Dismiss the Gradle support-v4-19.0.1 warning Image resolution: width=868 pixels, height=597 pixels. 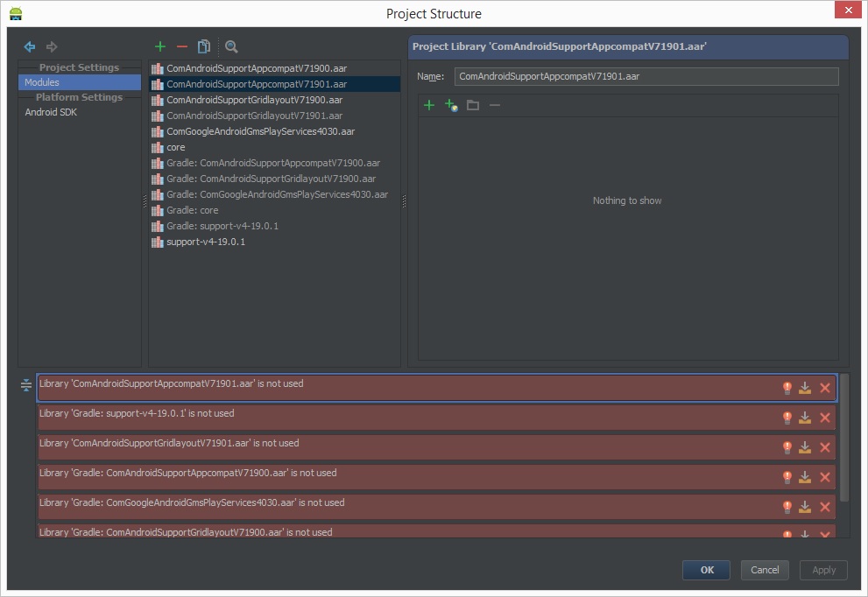825,418
